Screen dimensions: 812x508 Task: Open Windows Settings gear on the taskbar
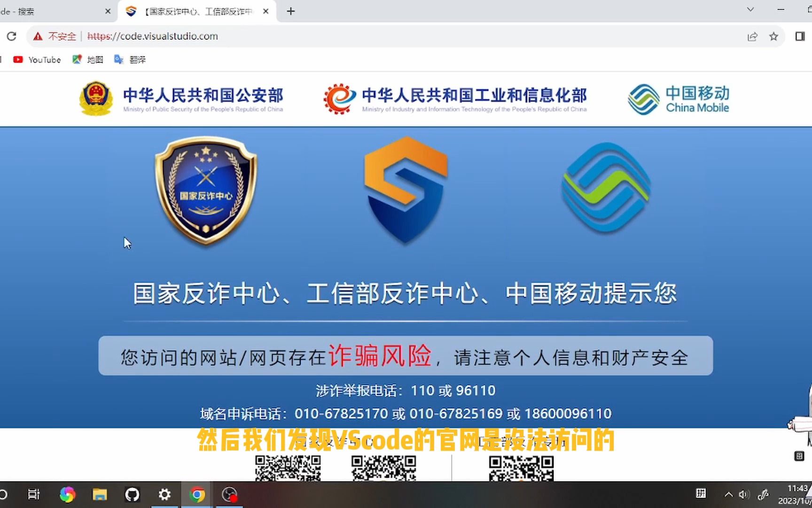point(164,494)
